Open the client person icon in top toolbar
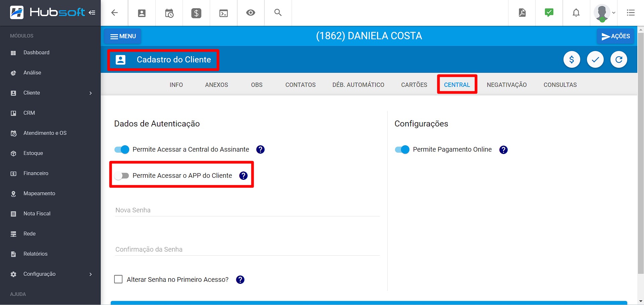Image resolution: width=644 pixels, height=305 pixels. click(x=142, y=13)
